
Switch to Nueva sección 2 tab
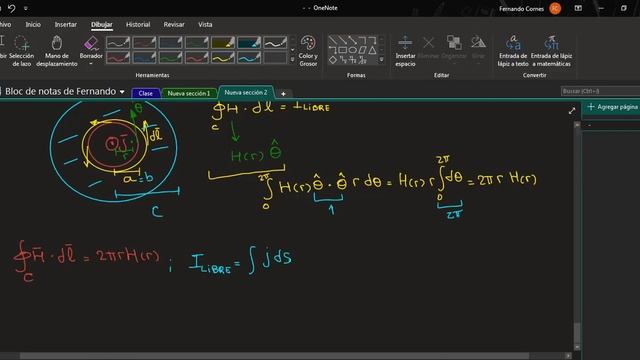246,93
